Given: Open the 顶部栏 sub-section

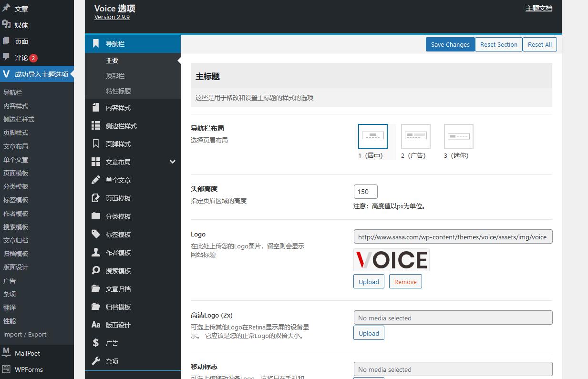Looking at the screenshot, I should (115, 76).
